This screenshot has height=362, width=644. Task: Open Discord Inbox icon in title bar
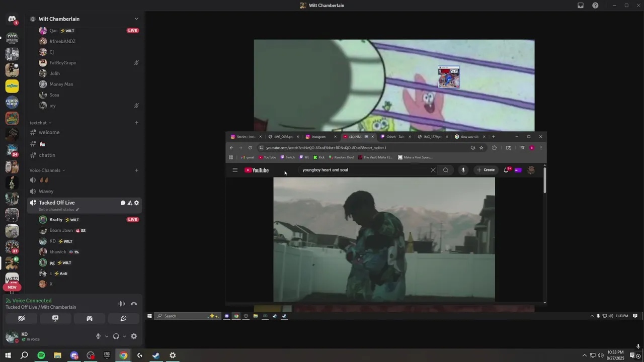coord(581,6)
